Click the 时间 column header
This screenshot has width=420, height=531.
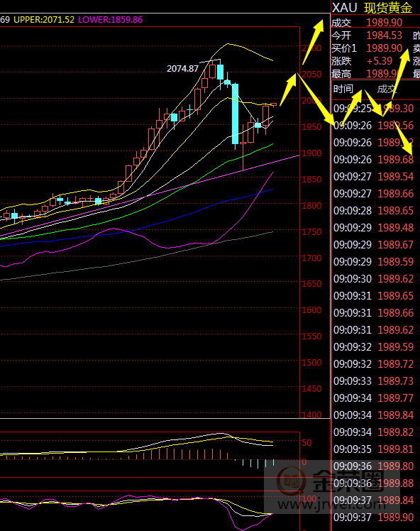click(x=343, y=89)
